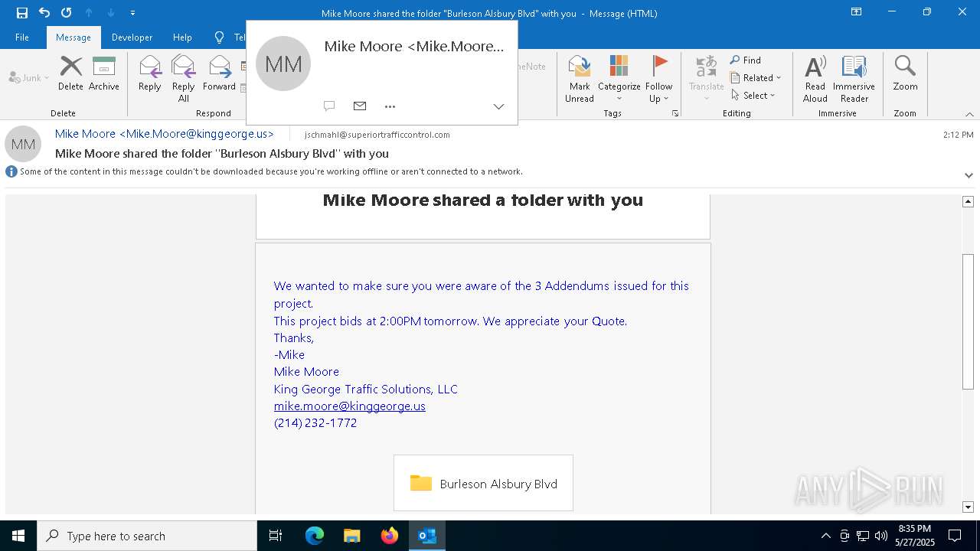Open File Explorer from the taskbar
The width and height of the screenshot is (980, 551).
352,536
